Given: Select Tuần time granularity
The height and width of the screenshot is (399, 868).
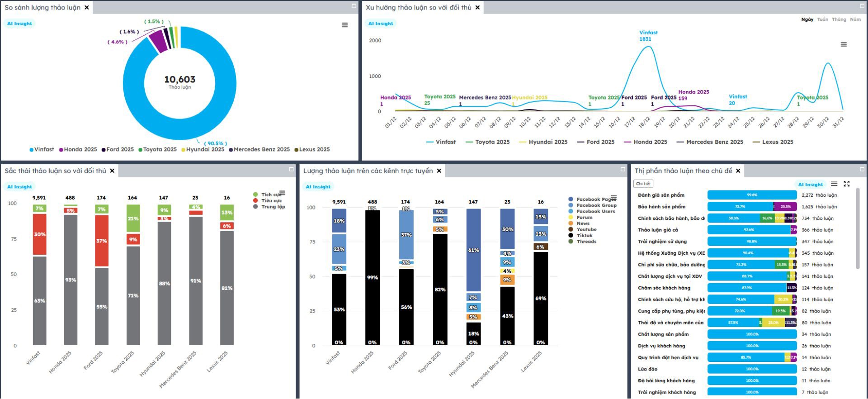Looking at the screenshot, I should point(823,19).
